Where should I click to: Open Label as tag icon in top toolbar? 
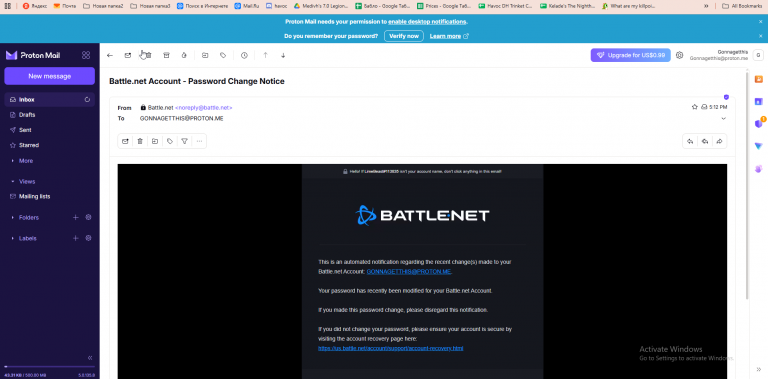point(223,55)
